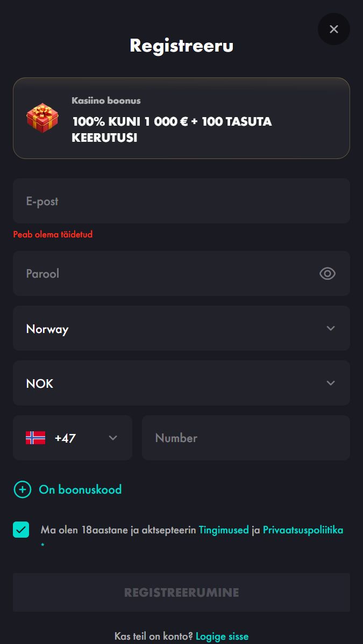Uncheck the 18 years age checkbox
Viewport: 363px width, 644px height.
[21, 530]
